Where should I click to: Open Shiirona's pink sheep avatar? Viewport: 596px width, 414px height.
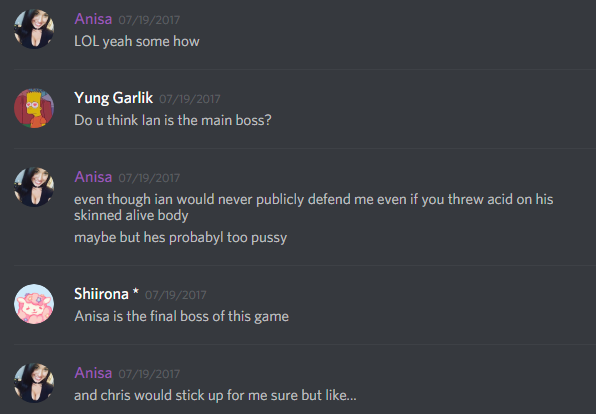(34, 304)
